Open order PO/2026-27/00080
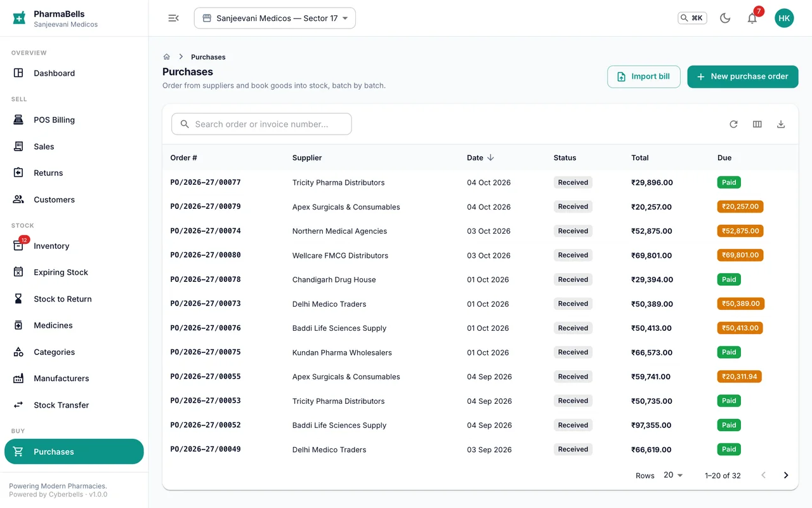 click(x=206, y=255)
